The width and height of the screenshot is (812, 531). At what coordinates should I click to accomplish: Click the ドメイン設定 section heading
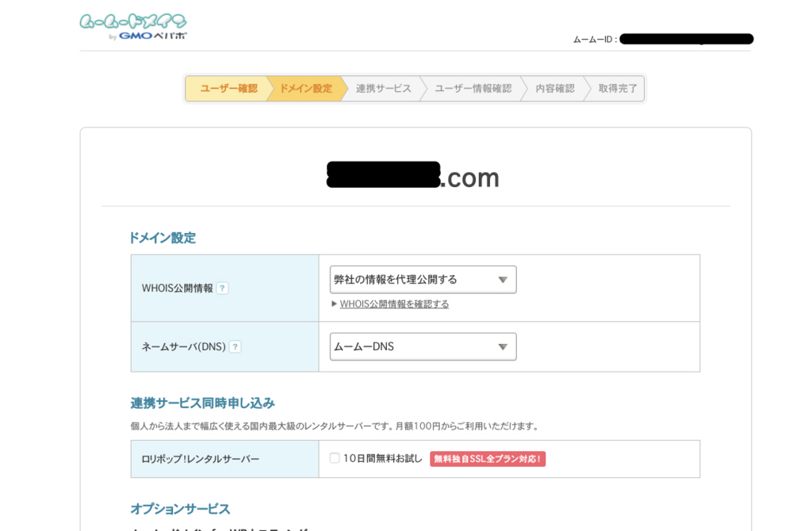click(163, 238)
